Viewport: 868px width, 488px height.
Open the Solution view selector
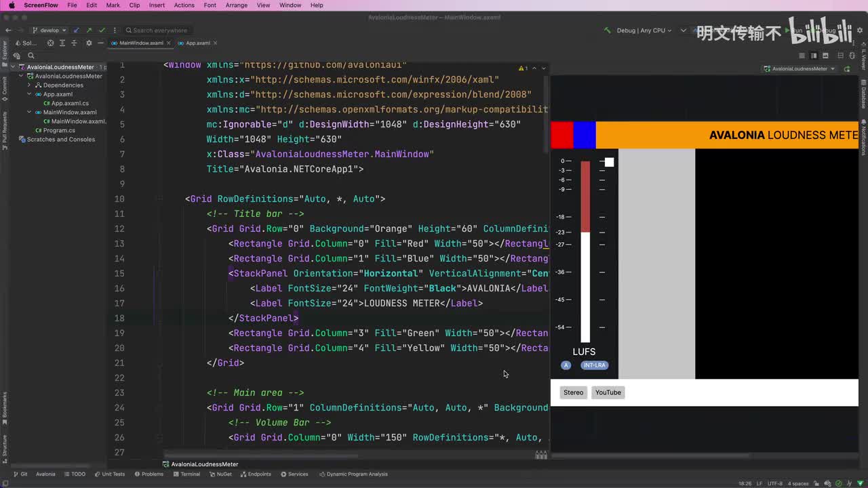[x=26, y=43]
